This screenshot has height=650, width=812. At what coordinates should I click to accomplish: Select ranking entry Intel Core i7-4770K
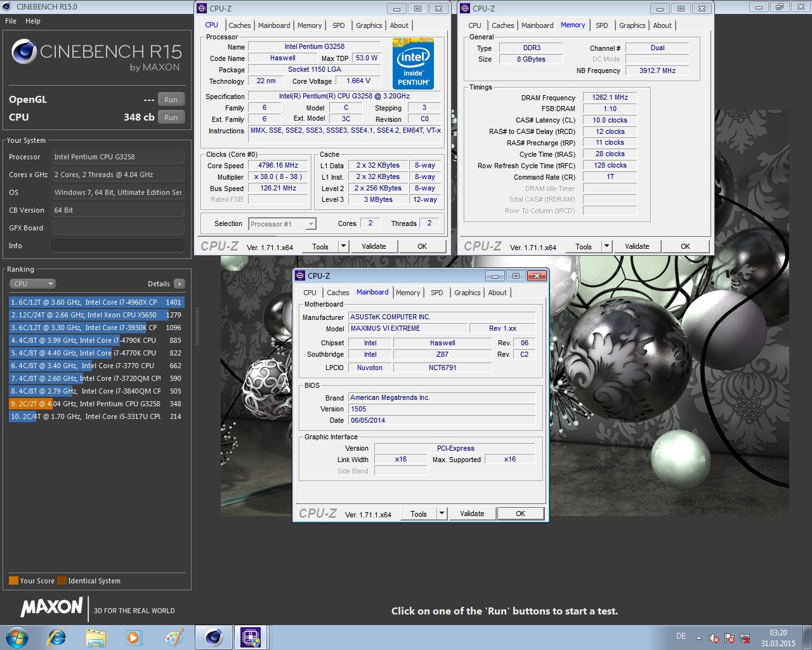pos(96,353)
